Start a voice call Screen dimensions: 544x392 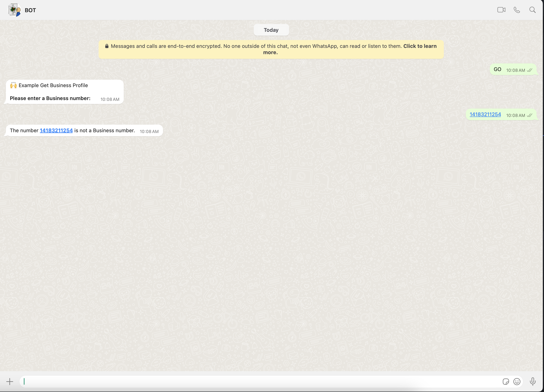pyautogui.click(x=517, y=10)
